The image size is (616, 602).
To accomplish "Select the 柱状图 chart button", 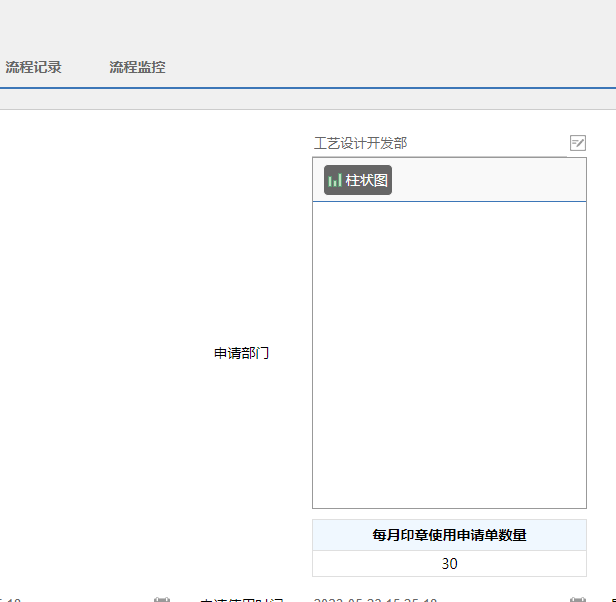I will 358,180.
